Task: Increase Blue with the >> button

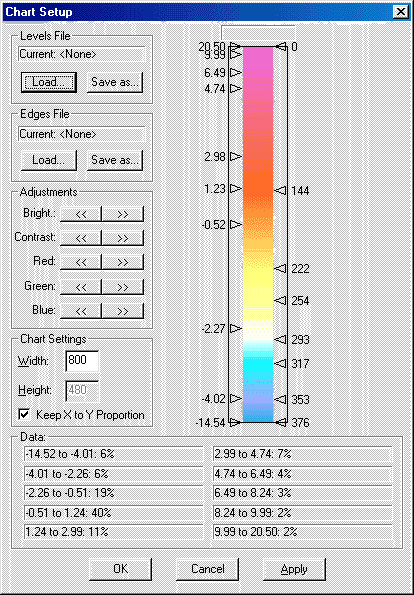Action: point(123,311)
